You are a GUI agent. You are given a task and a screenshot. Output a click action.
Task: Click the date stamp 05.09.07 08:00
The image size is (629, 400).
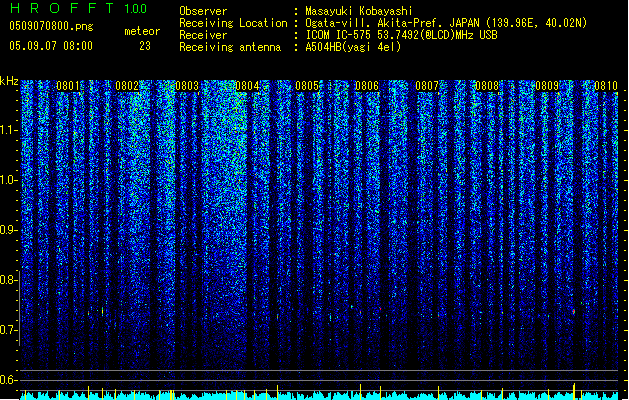click(x=51, y=46)
